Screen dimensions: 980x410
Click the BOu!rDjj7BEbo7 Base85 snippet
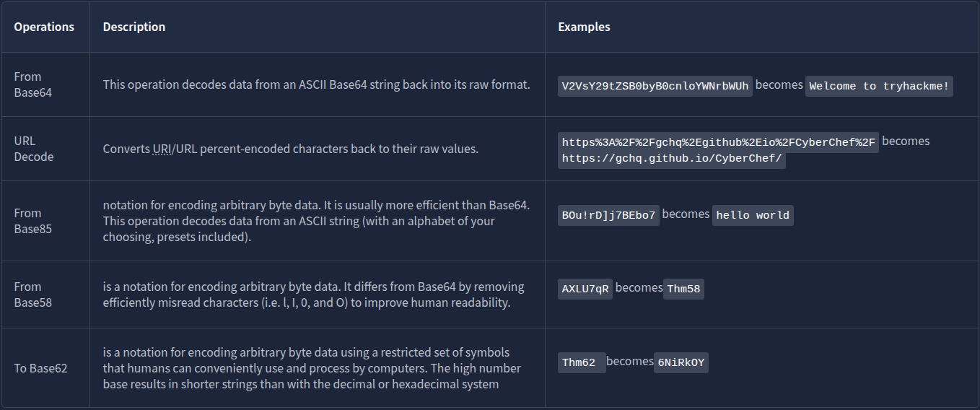point(608,215)
